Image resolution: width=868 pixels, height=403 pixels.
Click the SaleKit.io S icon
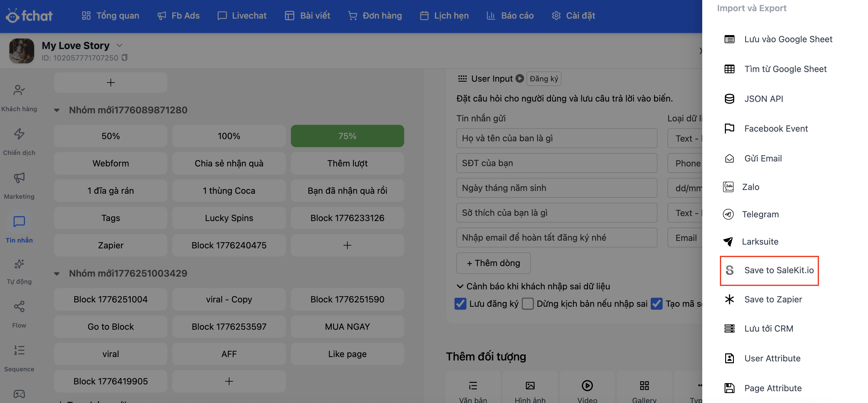(x=730, y=270)
